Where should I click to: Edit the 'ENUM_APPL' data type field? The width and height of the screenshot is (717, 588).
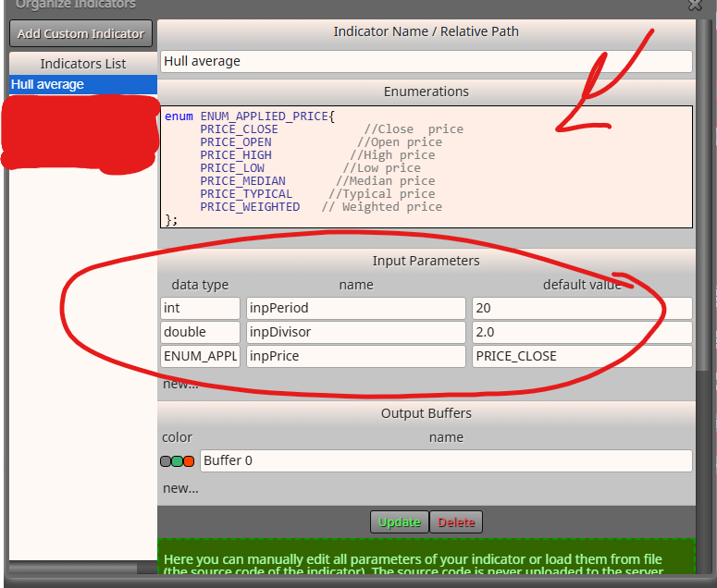coord(200,356)
